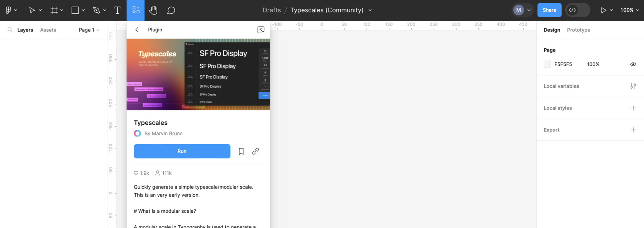Edit the page color 100% opacity

[x=593, y=64]
